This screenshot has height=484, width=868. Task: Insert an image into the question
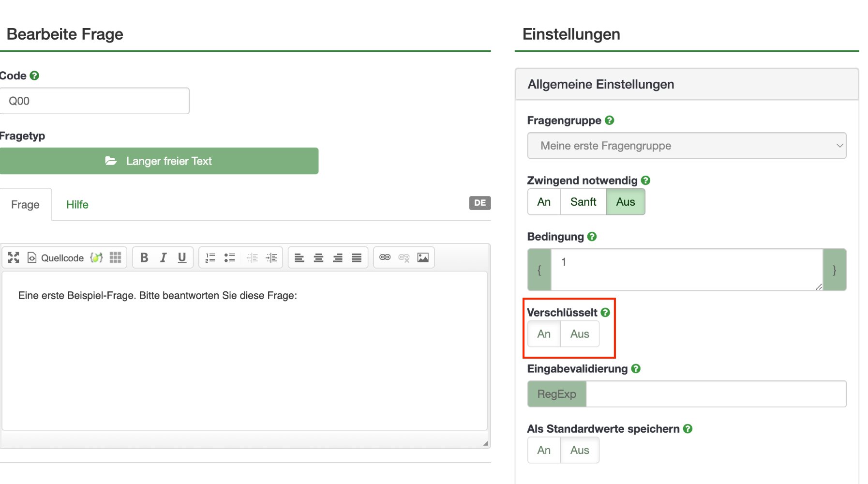click(x=423, y=257)
